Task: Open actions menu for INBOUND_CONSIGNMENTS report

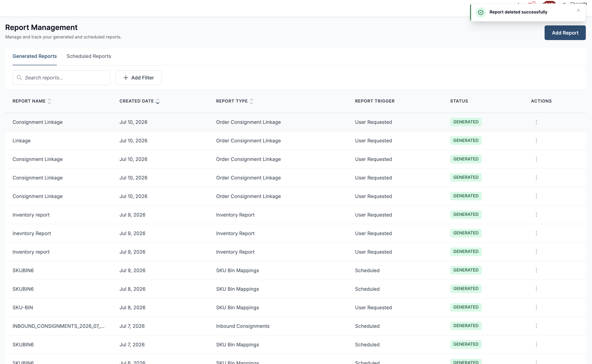Action: click(536, 326)
